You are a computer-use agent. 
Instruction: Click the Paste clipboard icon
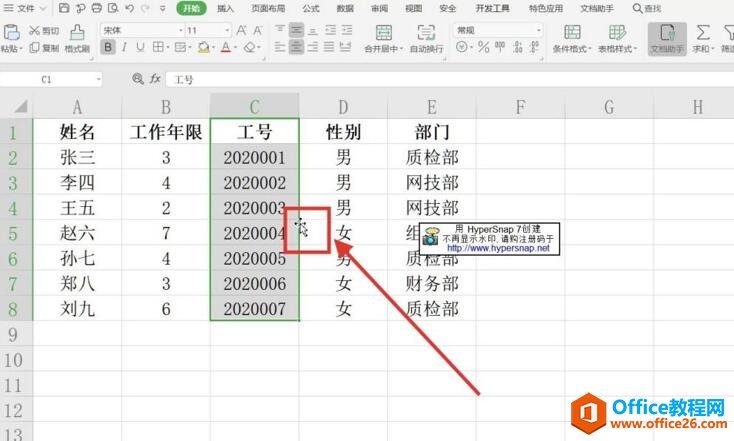click(x=11, y=32)
